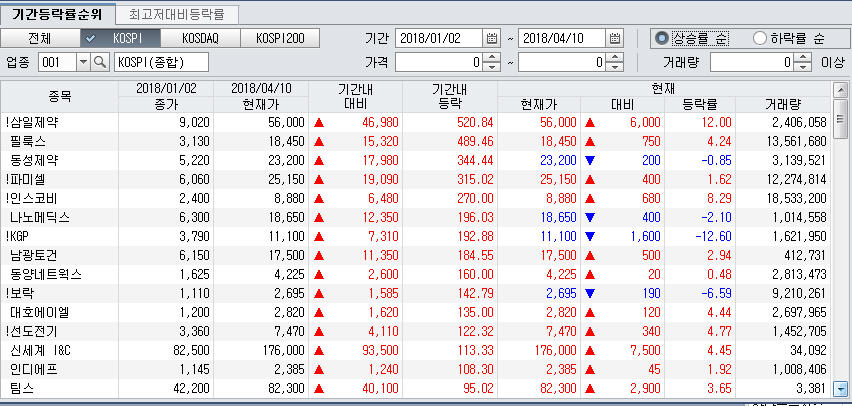Open the end date calendar picker

point(615,39)
